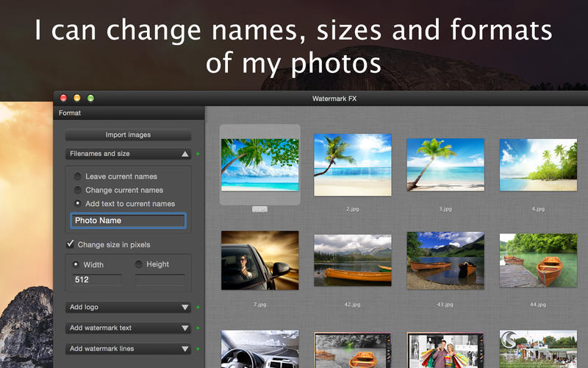Click the 4.jpg filename label
Image resolution: width=588 pixels, height=368 pixels.
(538, 209)
